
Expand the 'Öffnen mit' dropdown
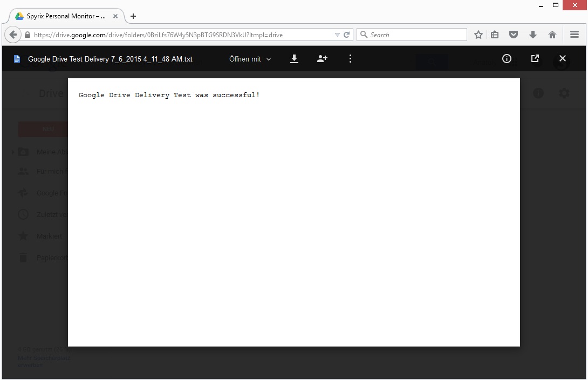250,59
